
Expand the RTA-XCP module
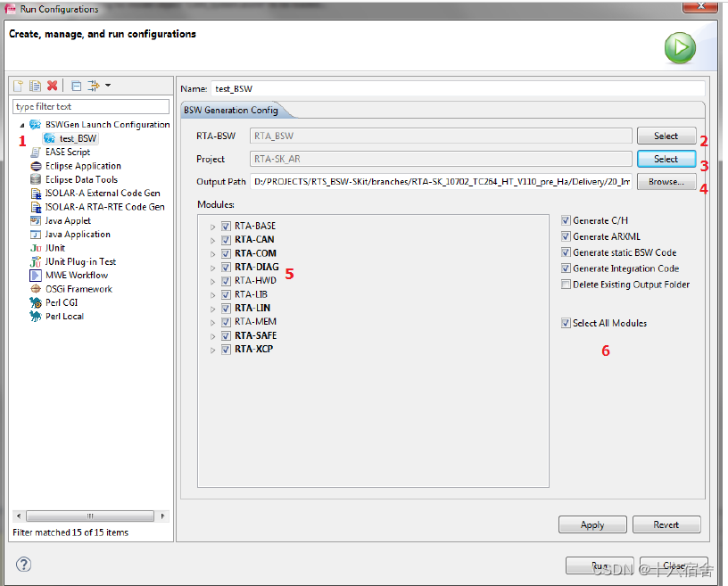[212, 351]
